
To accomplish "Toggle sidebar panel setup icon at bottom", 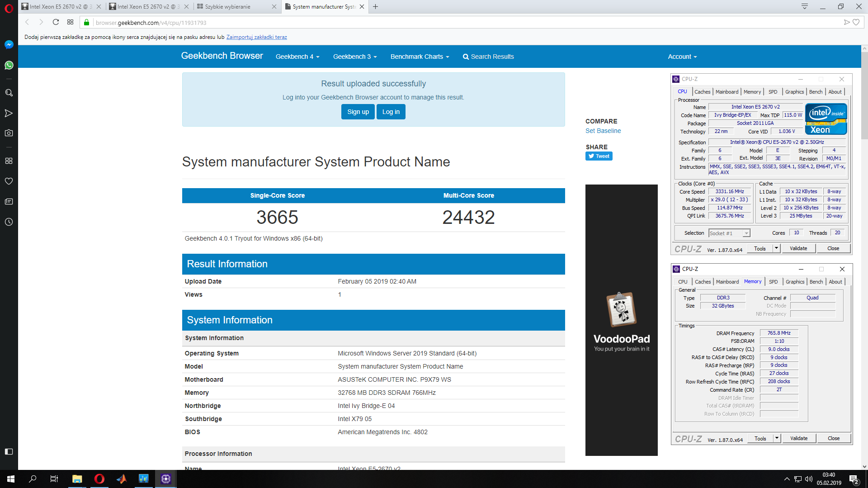I will click(x=9, y=451).
